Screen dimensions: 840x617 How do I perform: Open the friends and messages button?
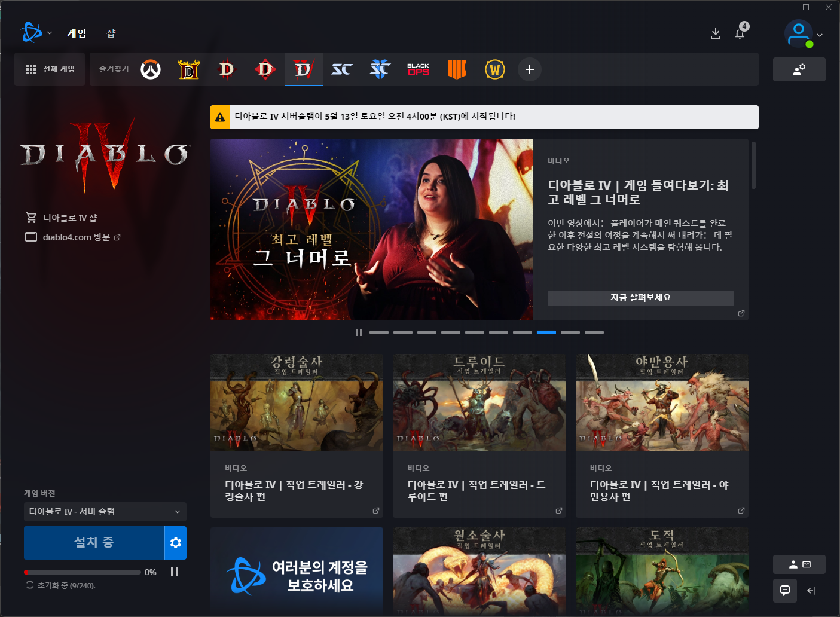(x=799, y=564)
